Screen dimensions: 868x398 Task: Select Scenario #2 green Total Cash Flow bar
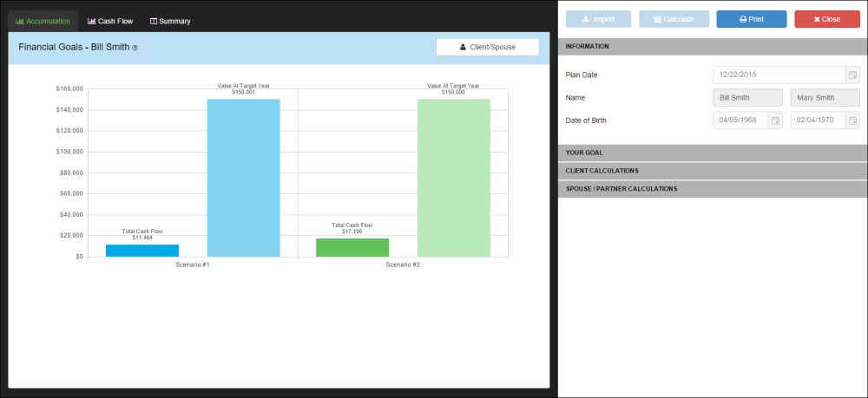352,248
